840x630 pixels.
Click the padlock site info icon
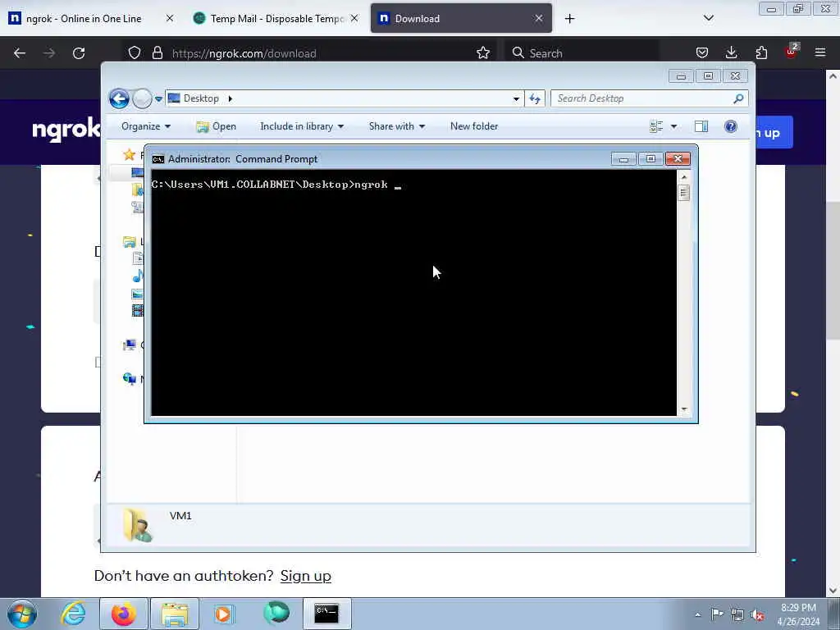(x=157, y=53)
